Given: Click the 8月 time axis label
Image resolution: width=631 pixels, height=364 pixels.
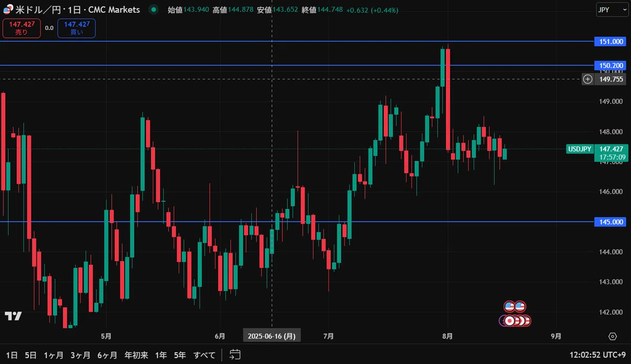Looking at the screenshot, I should (447, 336).
